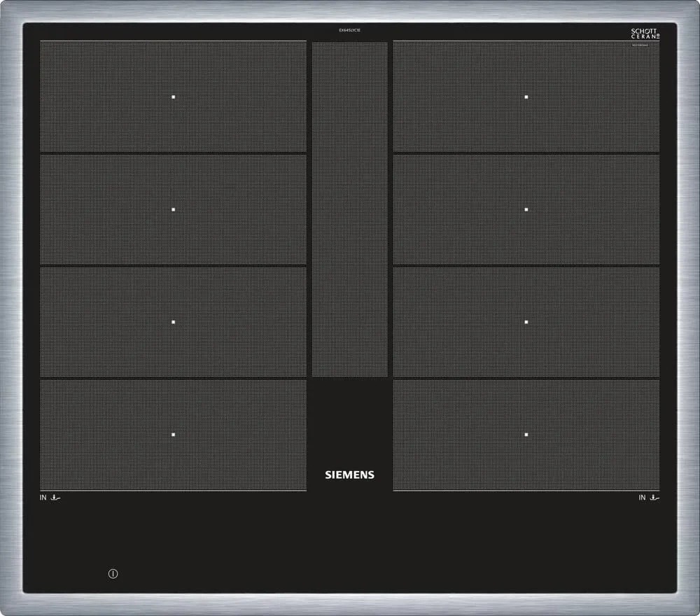Click the left IN induction label

click(x=43, y=497)
